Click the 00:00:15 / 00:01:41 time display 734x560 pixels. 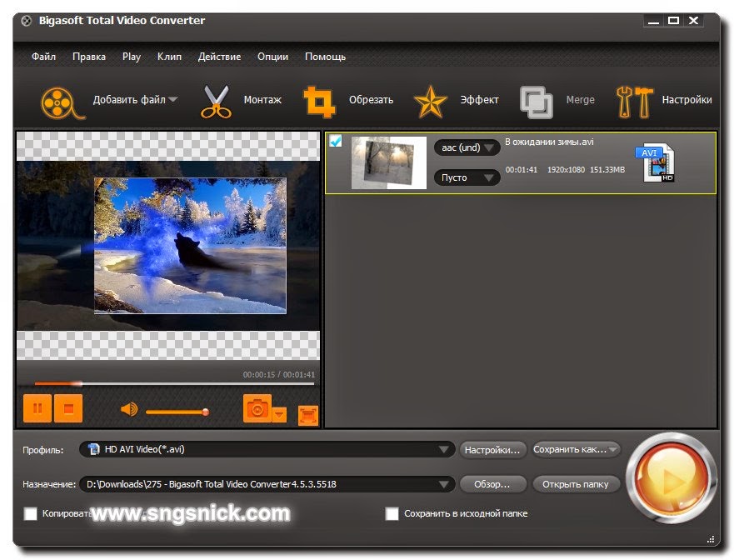point(279,374)
